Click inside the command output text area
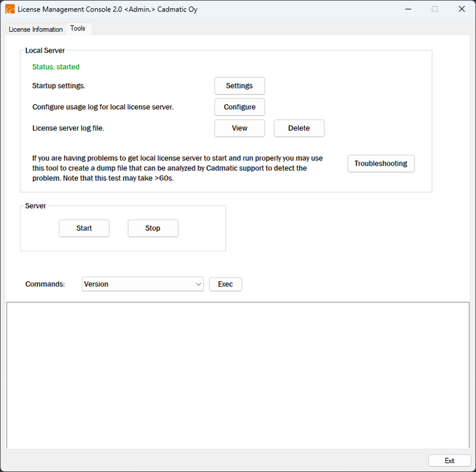476x472 pixels. [238, 375]
